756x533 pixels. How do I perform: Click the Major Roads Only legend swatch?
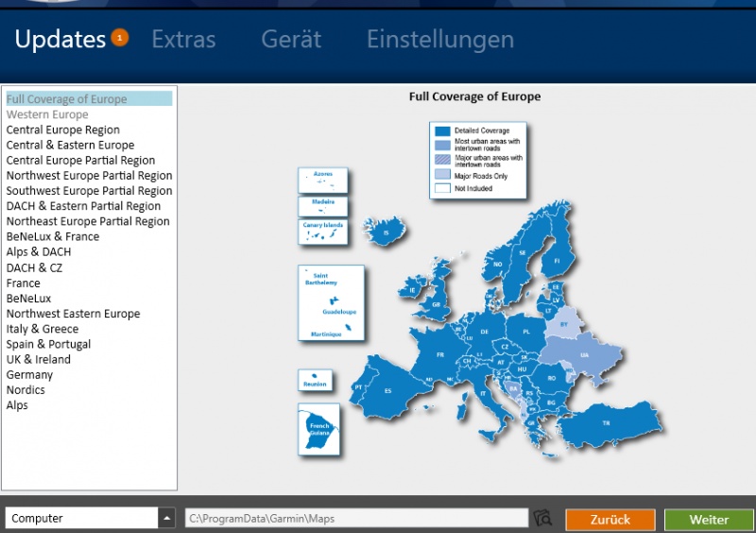[x=442, y=175]
